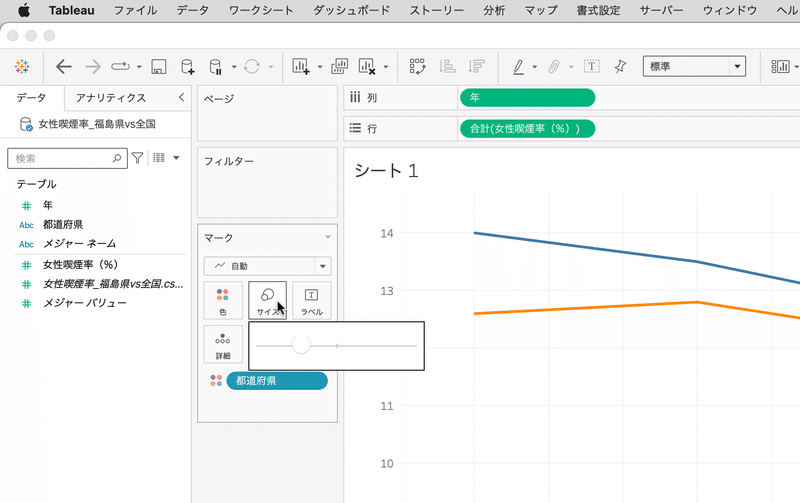
Task: Open the ワークシート menu
Action: (261, 10)
